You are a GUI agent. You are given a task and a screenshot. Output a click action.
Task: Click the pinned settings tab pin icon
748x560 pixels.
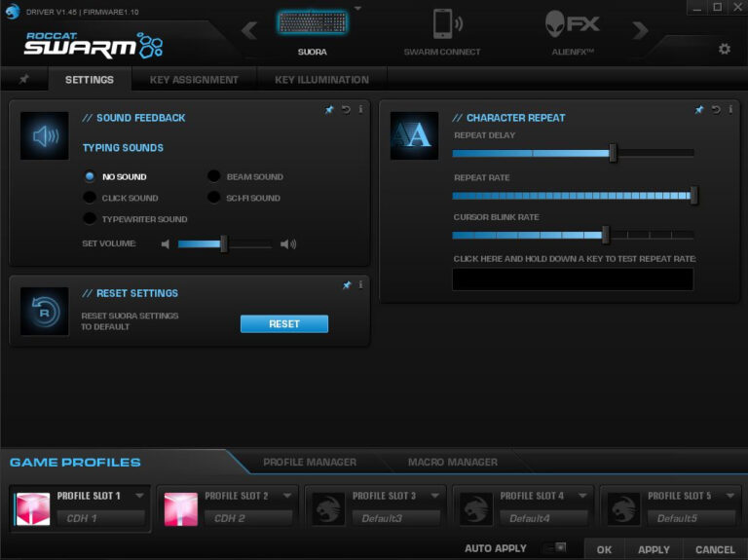click(x=23, y=79)
